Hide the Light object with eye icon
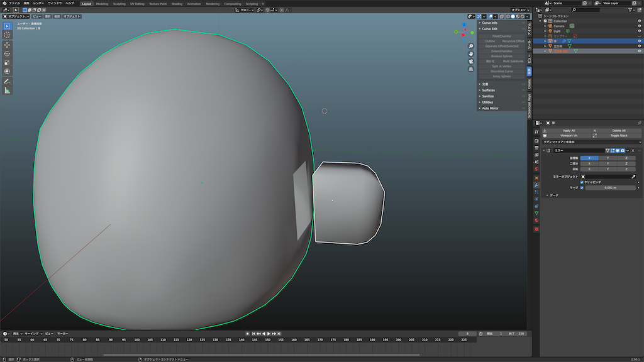The height and width of the screenshot is (362, 644). (639, 31)
